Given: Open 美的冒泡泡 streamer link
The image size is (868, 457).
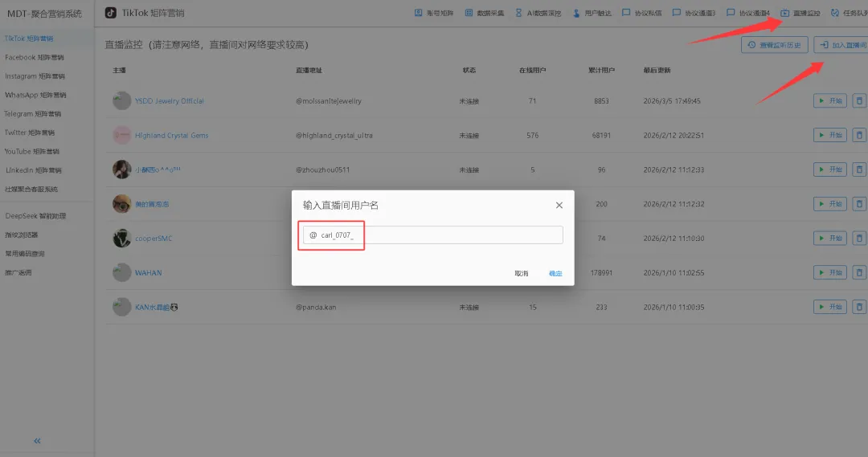Looking at the screenshot, I should 152,204.
